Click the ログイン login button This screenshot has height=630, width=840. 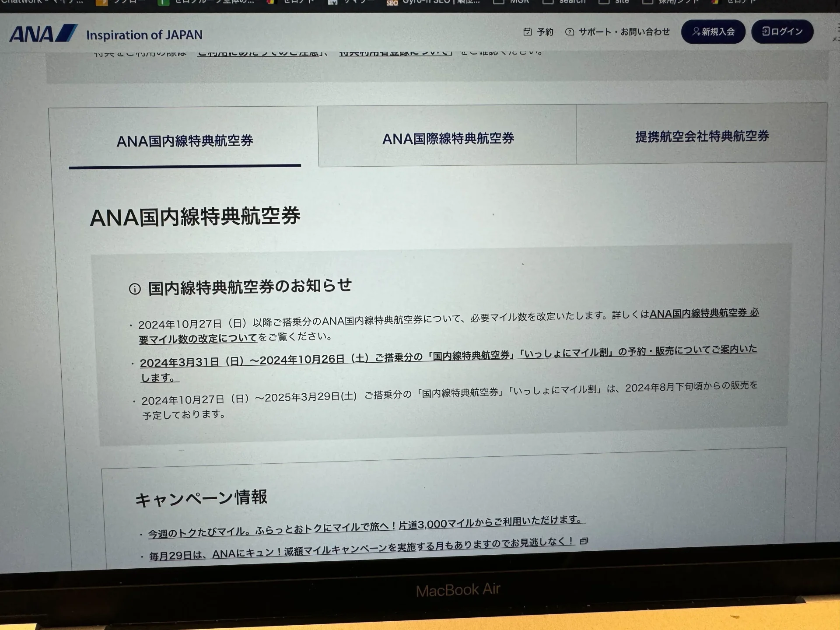[782, 31]
